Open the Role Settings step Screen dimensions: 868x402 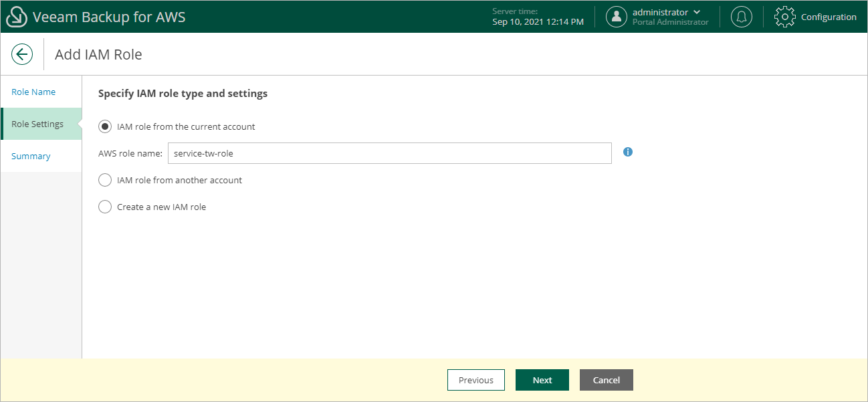coord(41,124)
